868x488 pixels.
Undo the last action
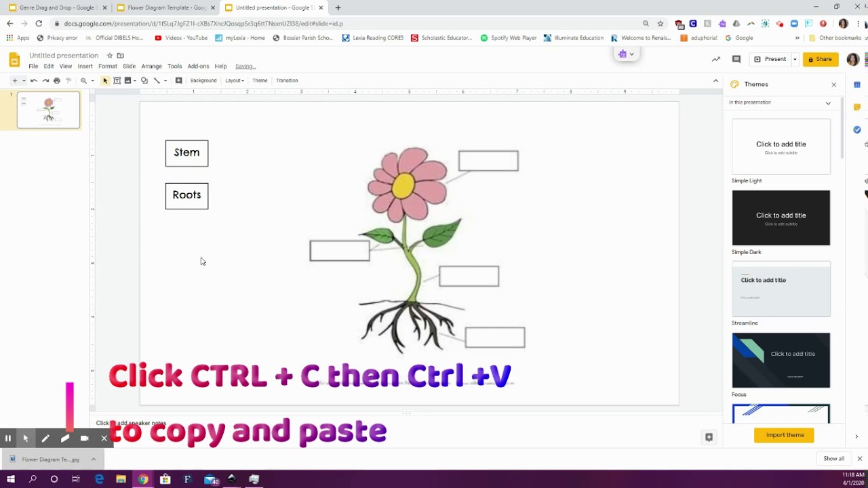(x=34, y=81)
